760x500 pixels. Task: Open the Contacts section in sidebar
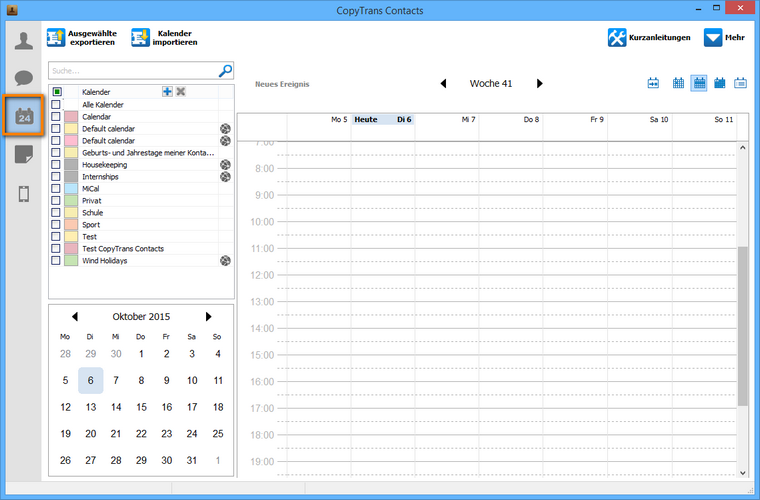click(23, 41)
